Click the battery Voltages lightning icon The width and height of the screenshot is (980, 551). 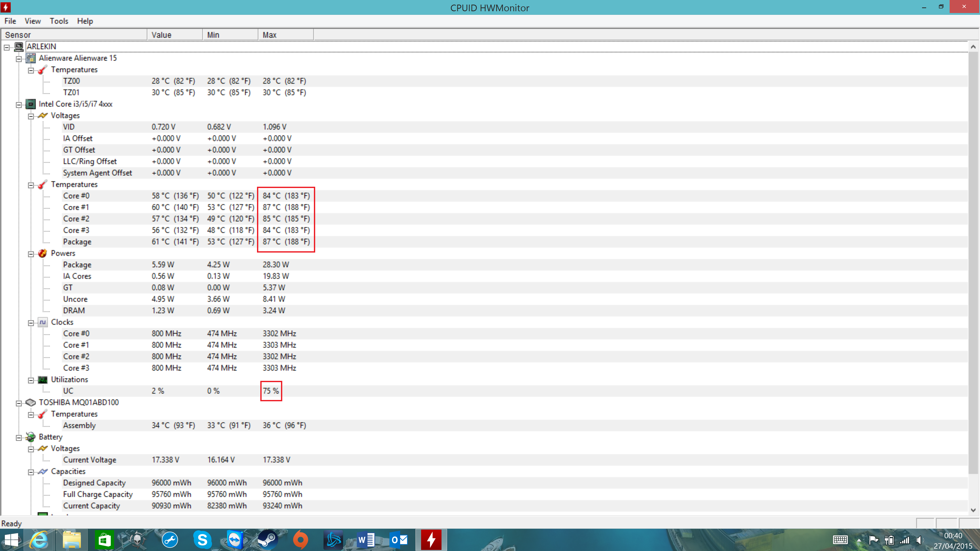43,448
